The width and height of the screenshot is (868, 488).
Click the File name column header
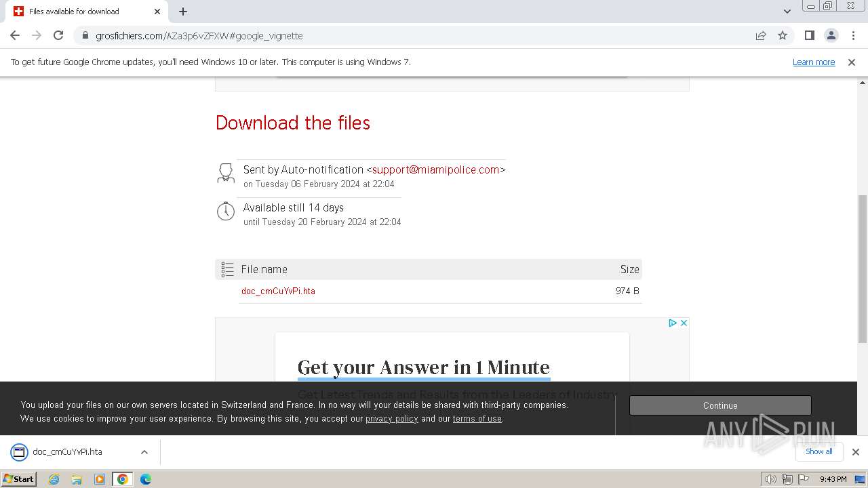tap(264, 269)
